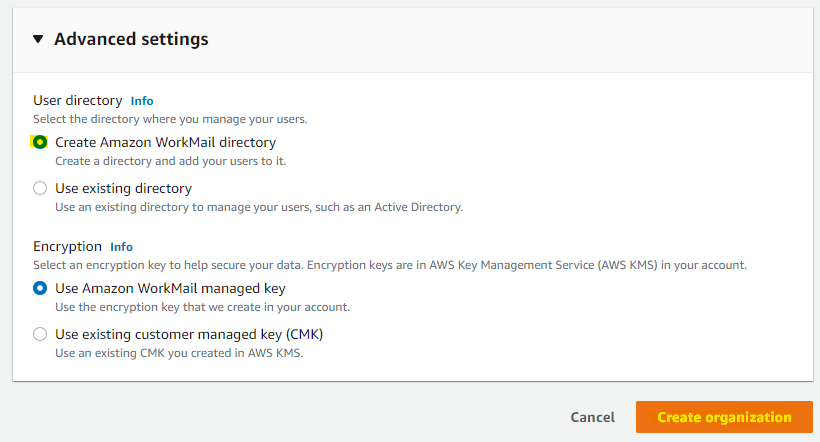This screenshot has height=442, width=820.
Task: Click the orange Create organization button
Action: 724,417
